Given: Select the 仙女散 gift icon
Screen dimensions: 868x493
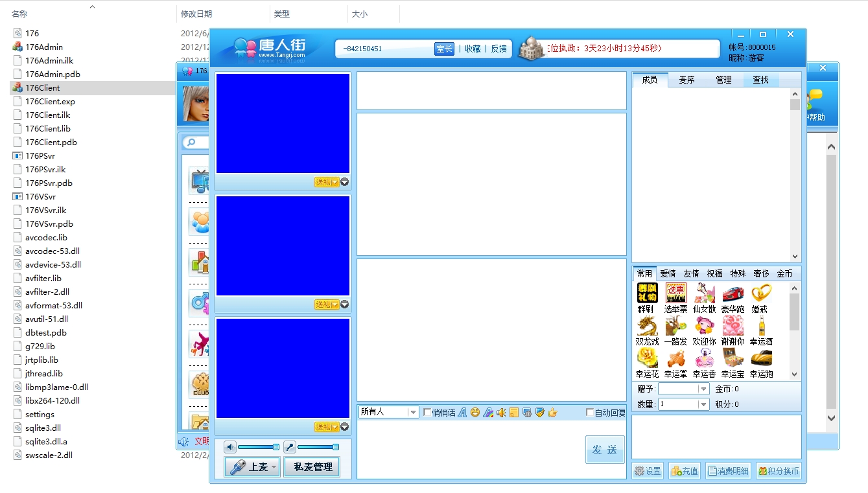Looking at the screenshot, I should tap(704, 293).
